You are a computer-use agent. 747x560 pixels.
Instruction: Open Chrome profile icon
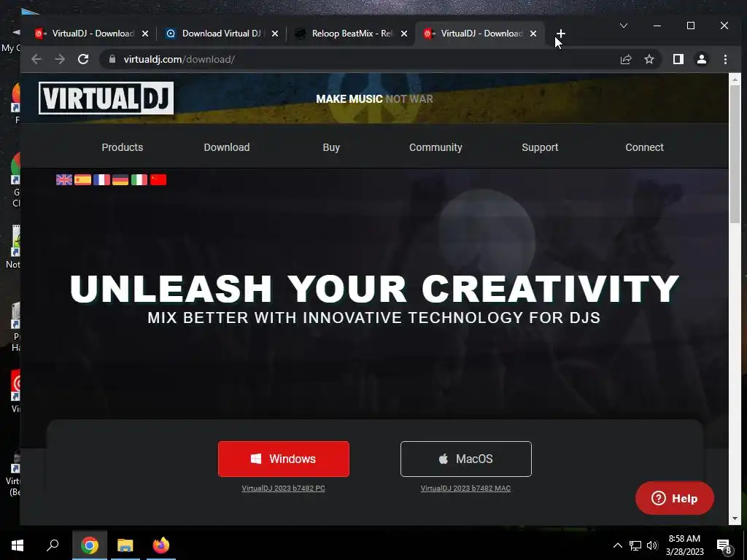point(702,59)
